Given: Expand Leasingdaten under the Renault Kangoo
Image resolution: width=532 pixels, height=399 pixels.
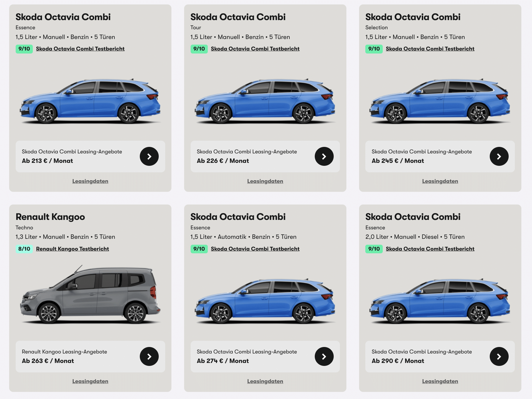Looking at the screenshot, I should click(x=90, y=381).
